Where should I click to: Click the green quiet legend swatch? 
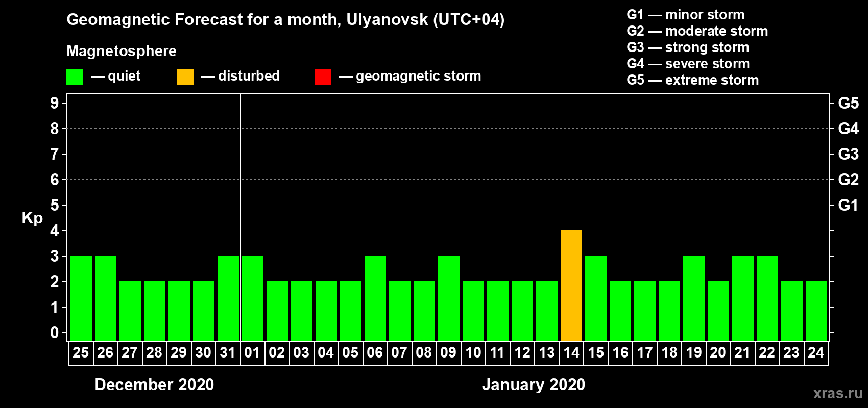(75, 77)
